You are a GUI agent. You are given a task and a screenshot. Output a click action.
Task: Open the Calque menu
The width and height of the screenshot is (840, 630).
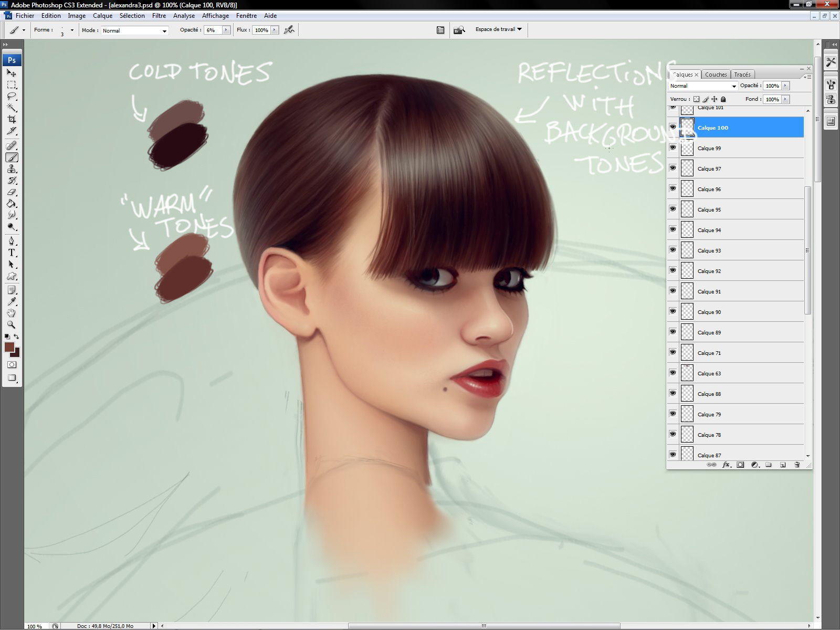click(103, 16)
